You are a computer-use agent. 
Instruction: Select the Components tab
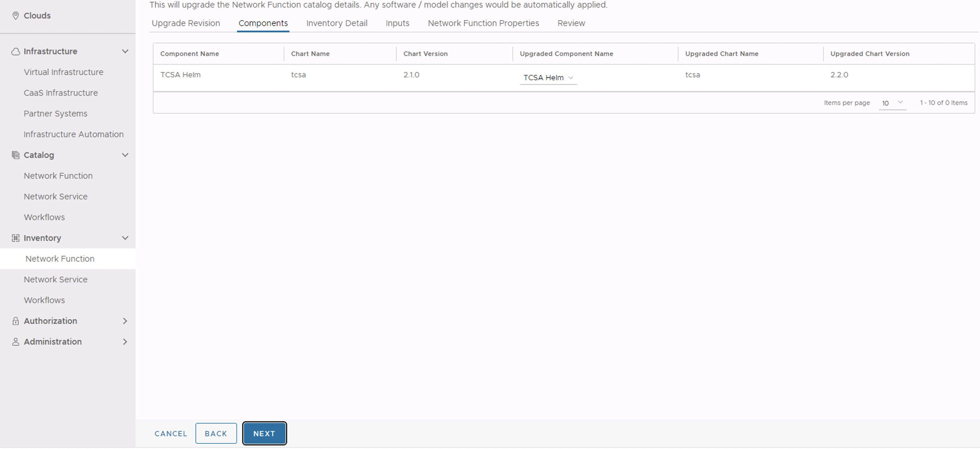click(x=263, y=23)
